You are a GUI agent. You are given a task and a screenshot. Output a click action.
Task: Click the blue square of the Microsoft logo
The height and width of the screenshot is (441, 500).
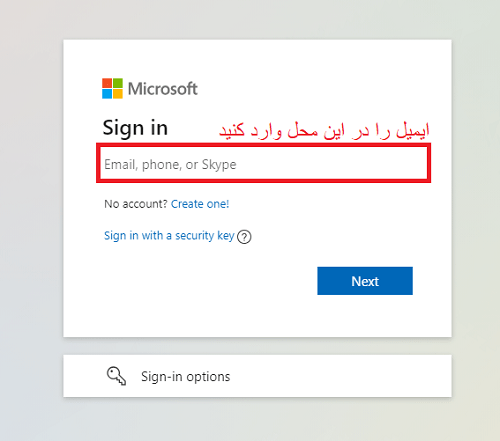(x=107, y=94)
